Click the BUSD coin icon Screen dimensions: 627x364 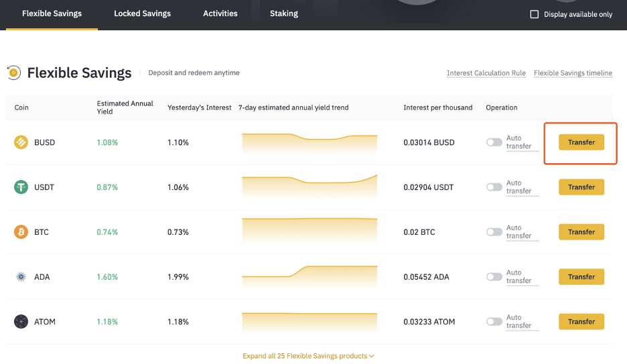pos(21,143)
